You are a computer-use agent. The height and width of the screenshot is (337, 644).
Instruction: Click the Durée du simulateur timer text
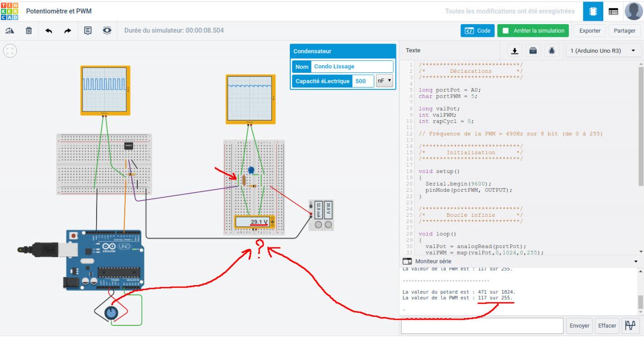click(174, 31)
